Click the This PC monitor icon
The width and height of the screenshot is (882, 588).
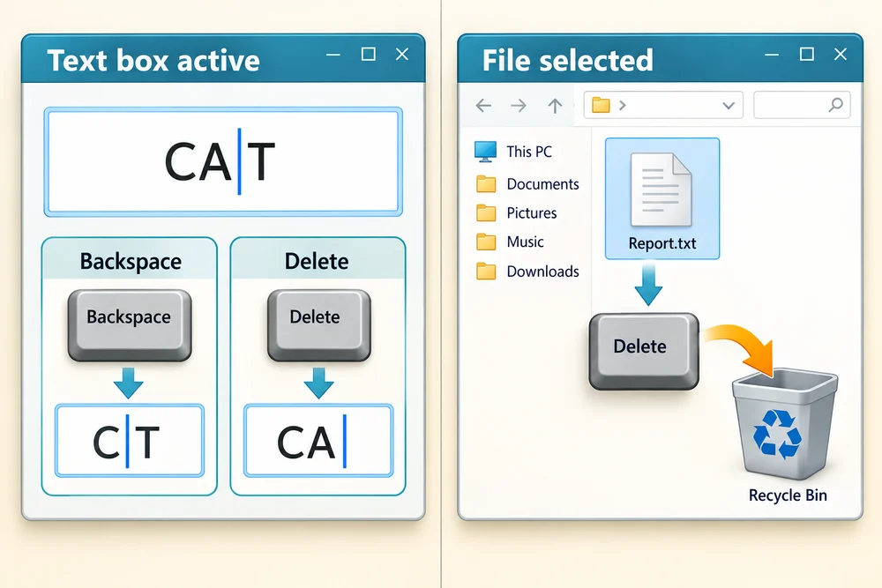(485, 152)
